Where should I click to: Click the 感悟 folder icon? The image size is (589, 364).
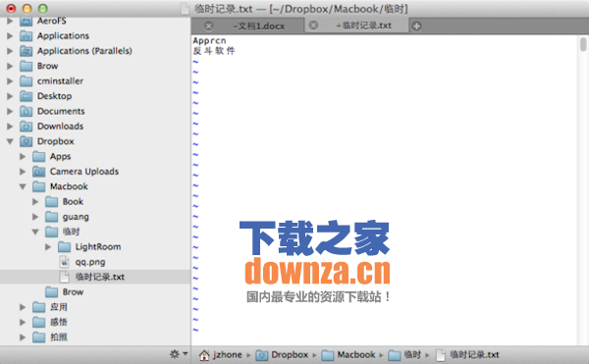coord(38,322)
